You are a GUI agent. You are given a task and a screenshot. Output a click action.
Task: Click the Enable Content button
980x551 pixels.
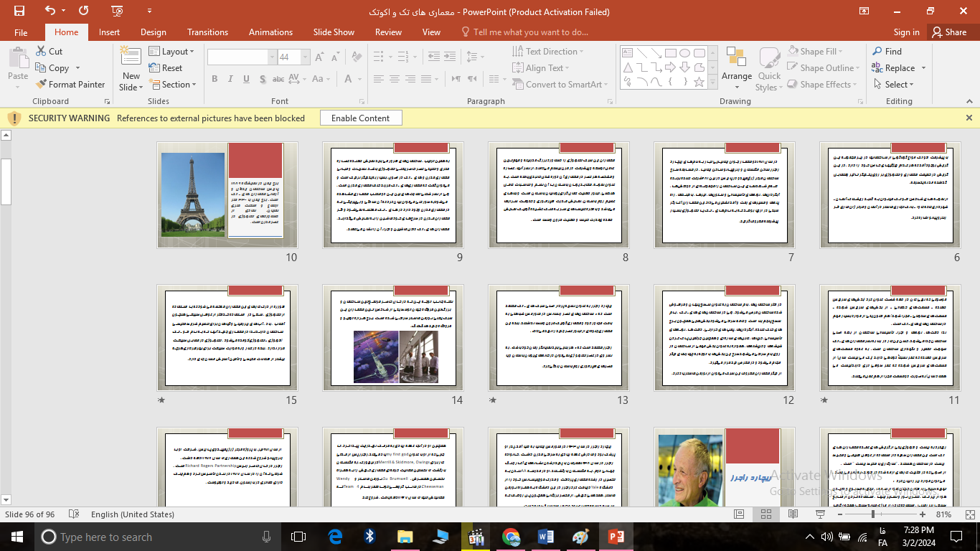click(360, 118)
